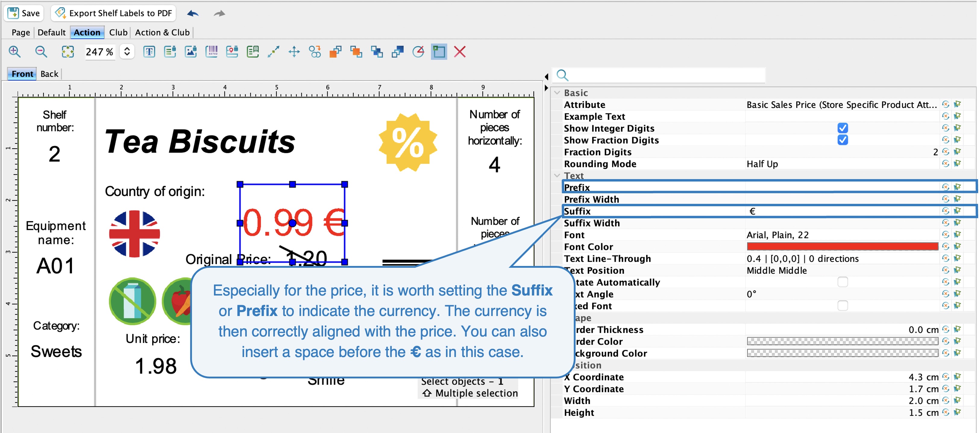
Task: Collapse the Basic properties section
Action: [557, 93]
